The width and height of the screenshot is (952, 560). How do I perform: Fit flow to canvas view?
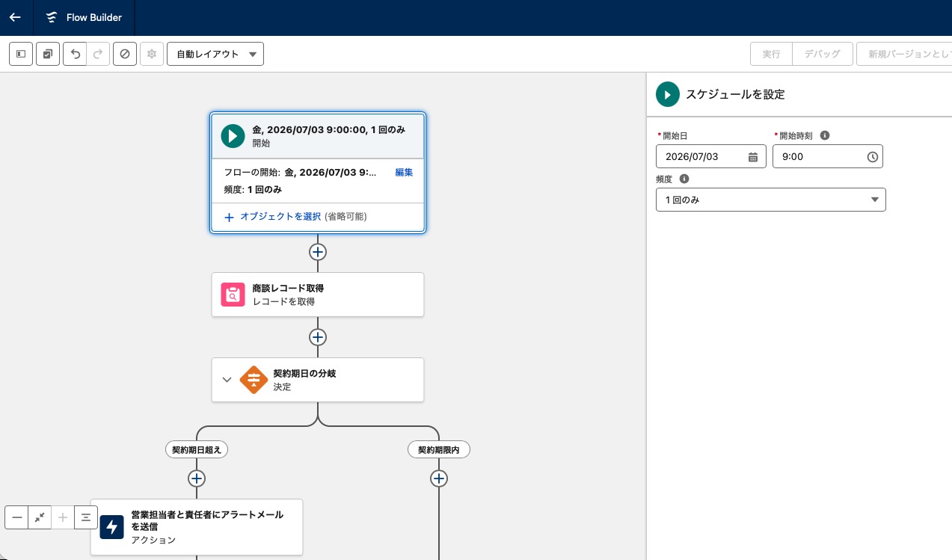40,517
